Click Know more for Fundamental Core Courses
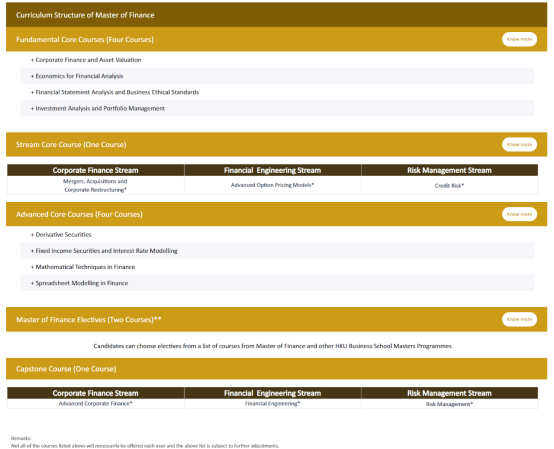This screenshot has width=554, height=449. (519, 39)
